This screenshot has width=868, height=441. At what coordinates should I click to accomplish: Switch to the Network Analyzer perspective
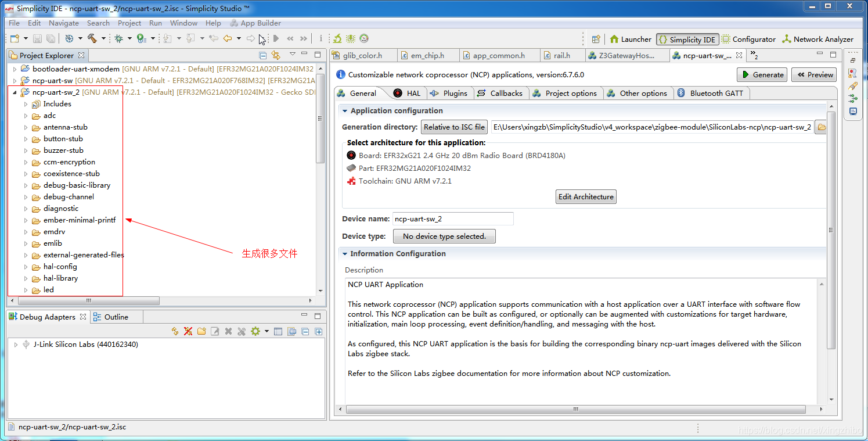818,39
